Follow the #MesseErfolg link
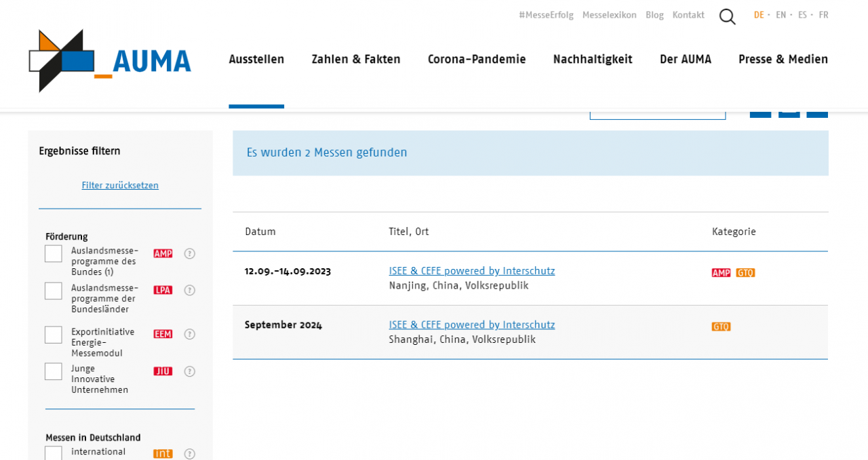The width and height of the screenshot is (868, 460). 546,15
